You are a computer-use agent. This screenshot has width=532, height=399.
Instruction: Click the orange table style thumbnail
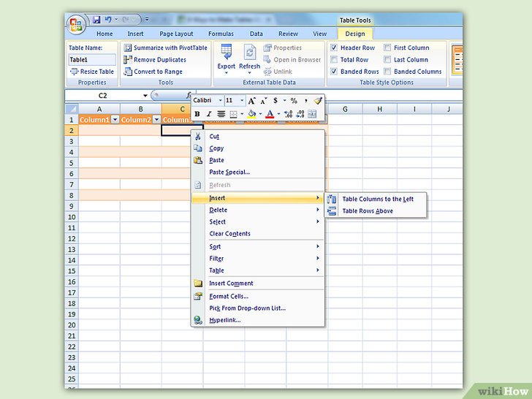(x=457, y=60)
